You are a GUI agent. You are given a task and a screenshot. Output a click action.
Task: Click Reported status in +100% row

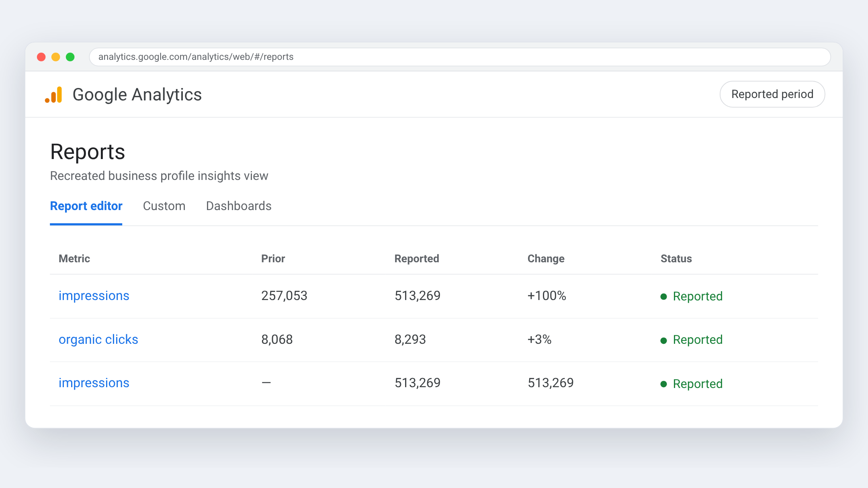[692, 296]
